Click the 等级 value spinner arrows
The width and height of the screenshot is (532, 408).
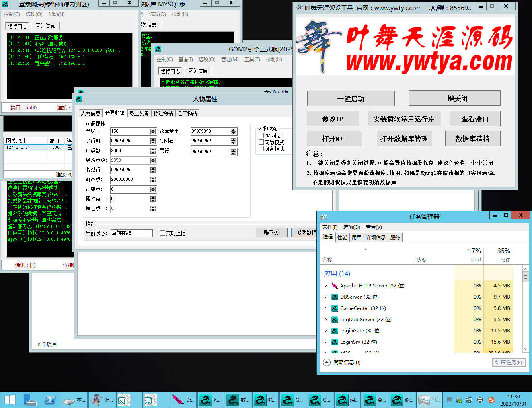tap(153, 131)
